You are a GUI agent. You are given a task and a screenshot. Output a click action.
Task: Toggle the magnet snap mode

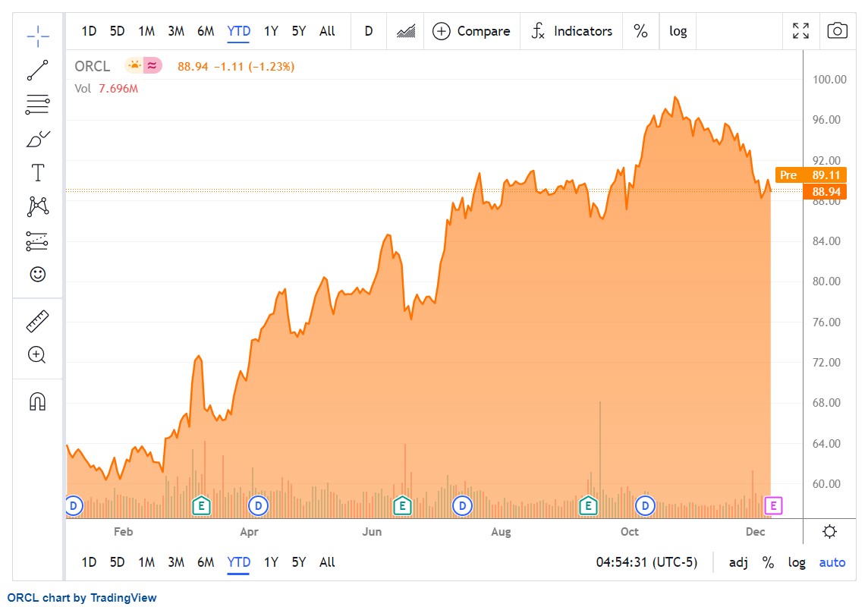click(x=38, y=401)
